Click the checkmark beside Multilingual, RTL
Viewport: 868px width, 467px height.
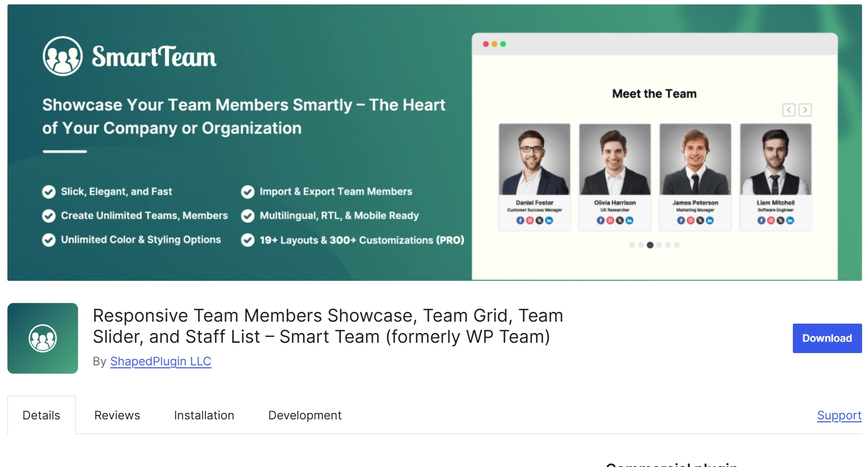point(248,216)
